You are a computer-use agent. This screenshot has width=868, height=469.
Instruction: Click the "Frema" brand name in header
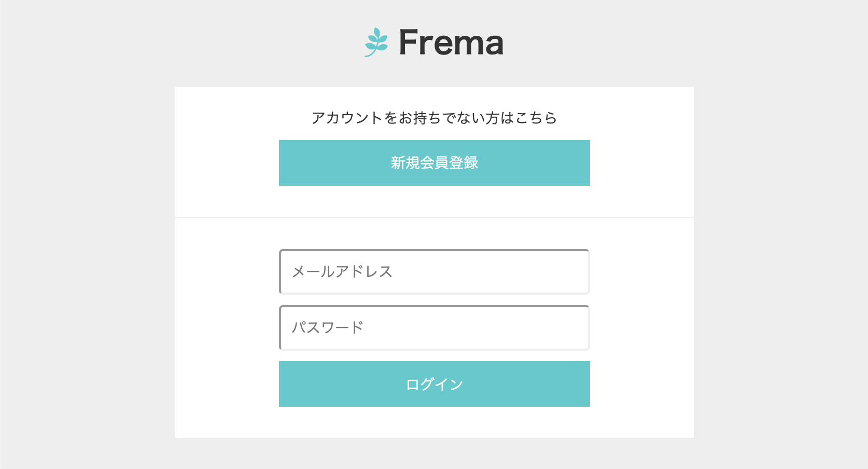451,43
